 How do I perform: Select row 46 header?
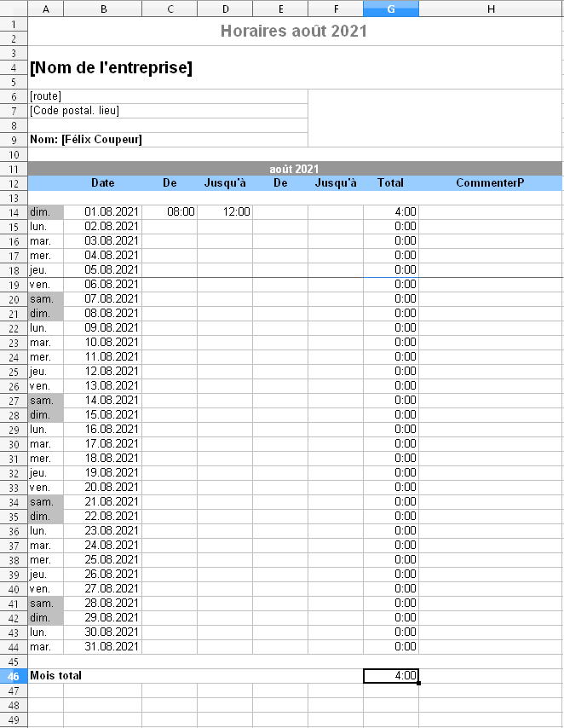click(14, 676)
